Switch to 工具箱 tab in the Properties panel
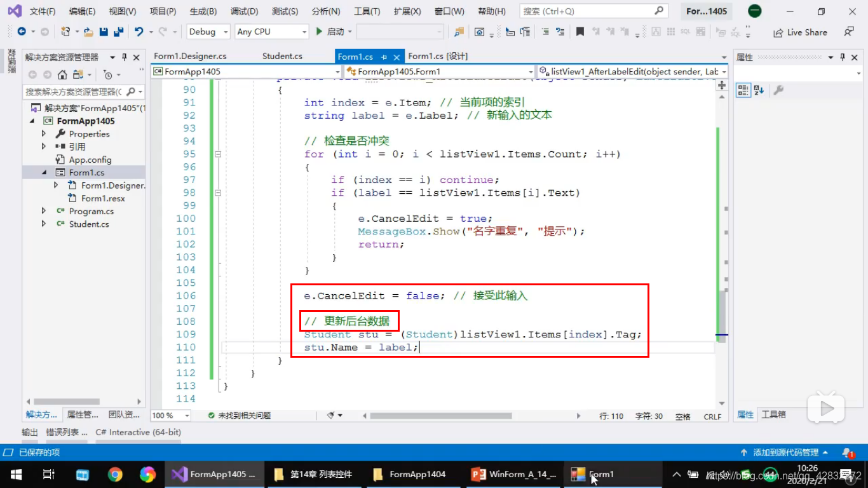This screenshot has width=868, height=488. pyautogui.click(x=773, y=415)
